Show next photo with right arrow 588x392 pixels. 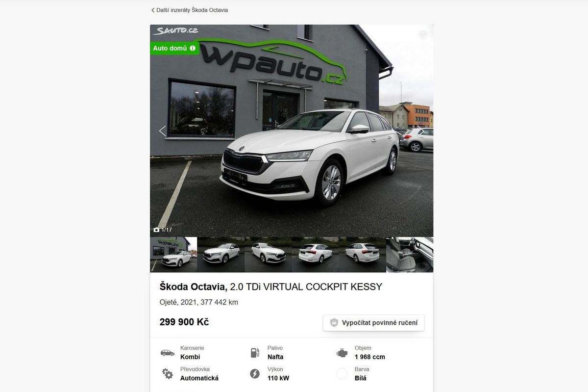pos(420,131)
